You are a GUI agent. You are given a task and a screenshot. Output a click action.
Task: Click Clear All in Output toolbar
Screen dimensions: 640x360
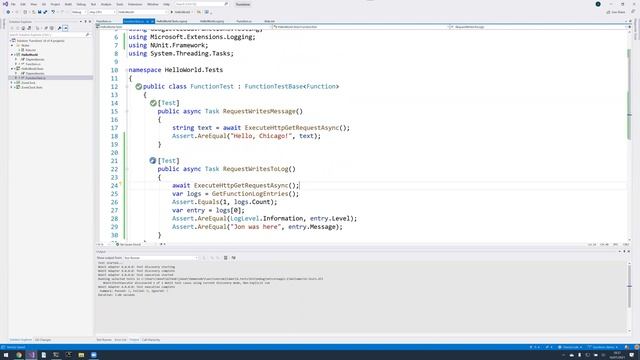click(226, 258)
